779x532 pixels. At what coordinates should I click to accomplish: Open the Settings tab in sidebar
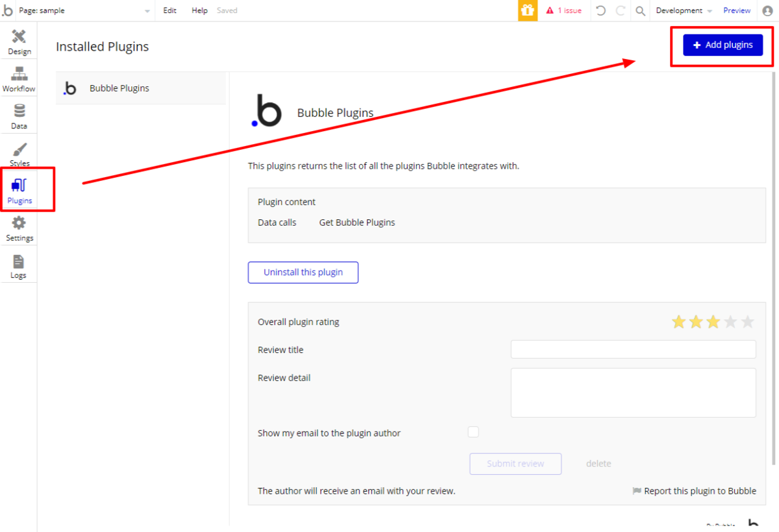click(19, 228)
